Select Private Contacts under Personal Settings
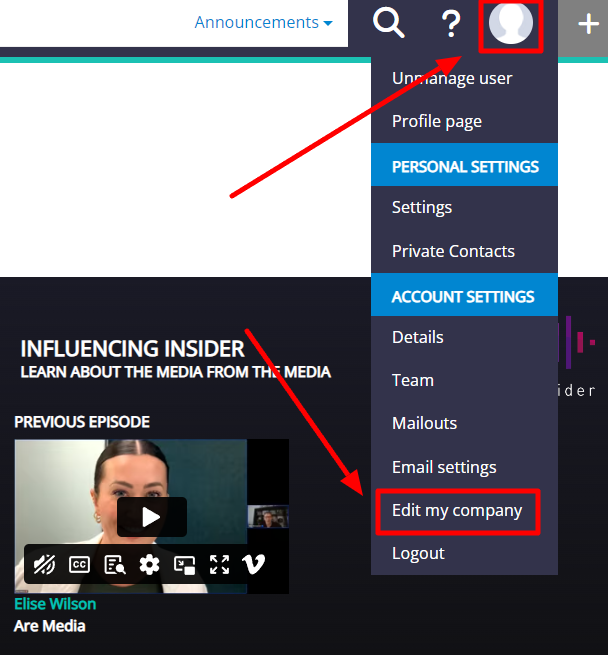Screen dimensions: 608x655 [453, 251]
